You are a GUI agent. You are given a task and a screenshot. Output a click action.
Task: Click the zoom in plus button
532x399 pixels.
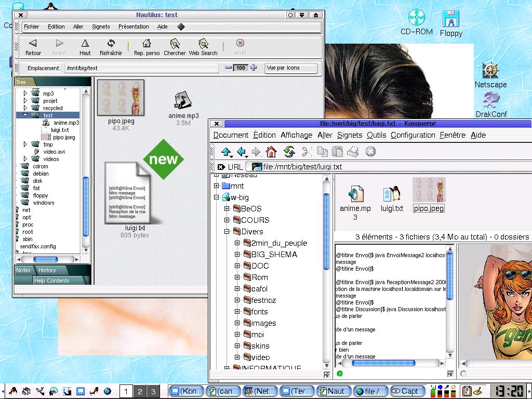click(x=254, y=68)
